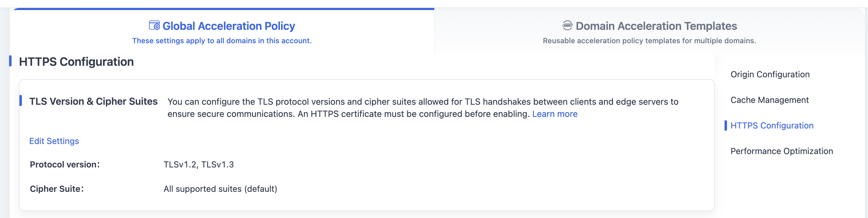Switch to Global Acceleration Policy tab title
This screenshot has width=868, height=218.
229,26
